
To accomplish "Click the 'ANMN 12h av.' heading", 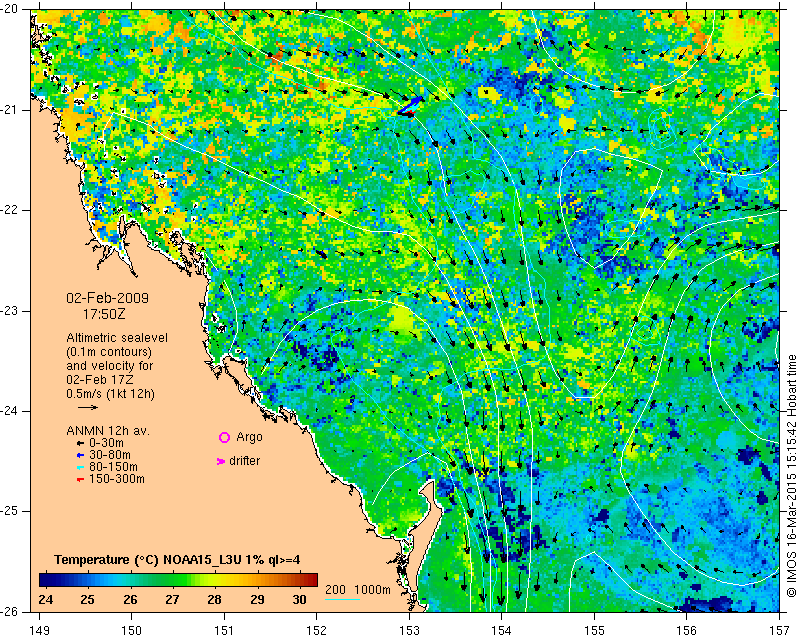I will pyautogui.click(x=108, y=431).
